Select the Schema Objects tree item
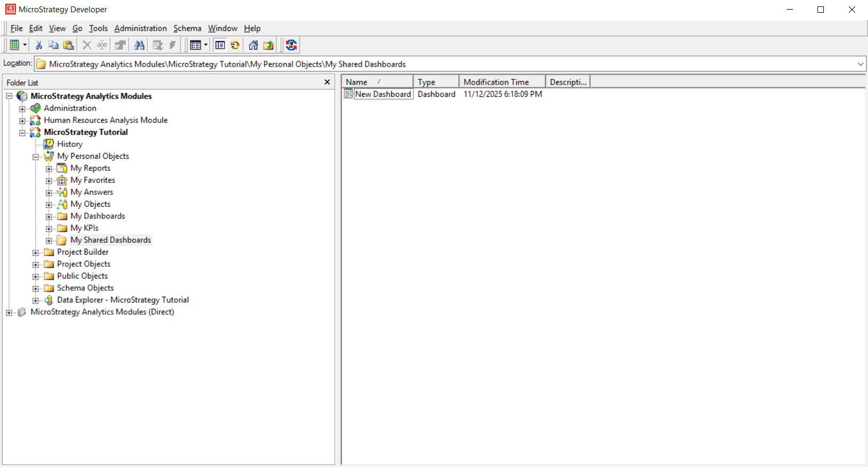868x467 pixels. [85, 288]
